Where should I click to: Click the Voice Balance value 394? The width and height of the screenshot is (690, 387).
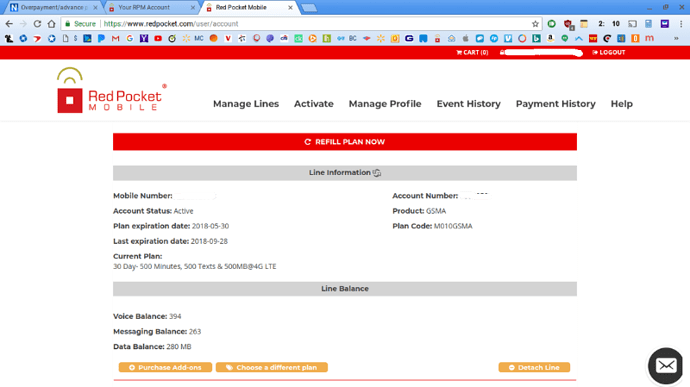(175, 316)
